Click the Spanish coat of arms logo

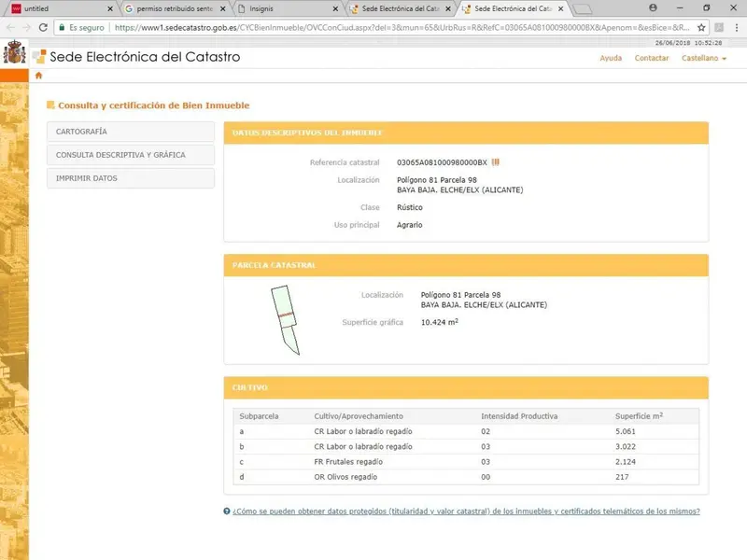(x=14, y=52)
